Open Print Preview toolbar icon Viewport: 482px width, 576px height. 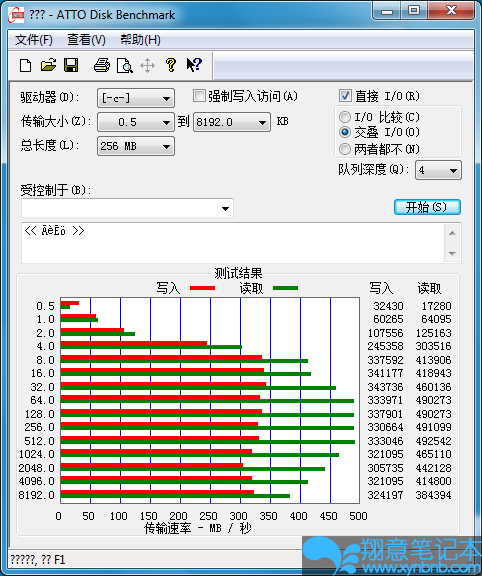click(125, 66)
